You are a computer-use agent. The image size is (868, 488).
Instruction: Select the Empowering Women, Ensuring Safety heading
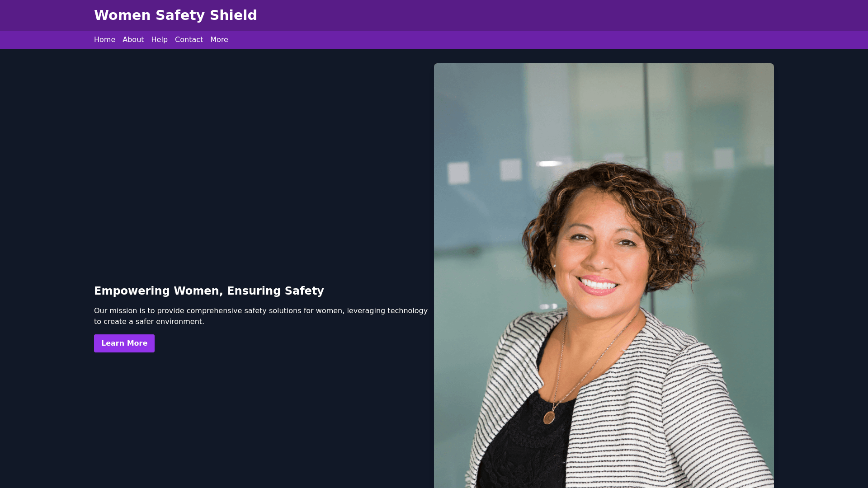[x=209, y=291]
